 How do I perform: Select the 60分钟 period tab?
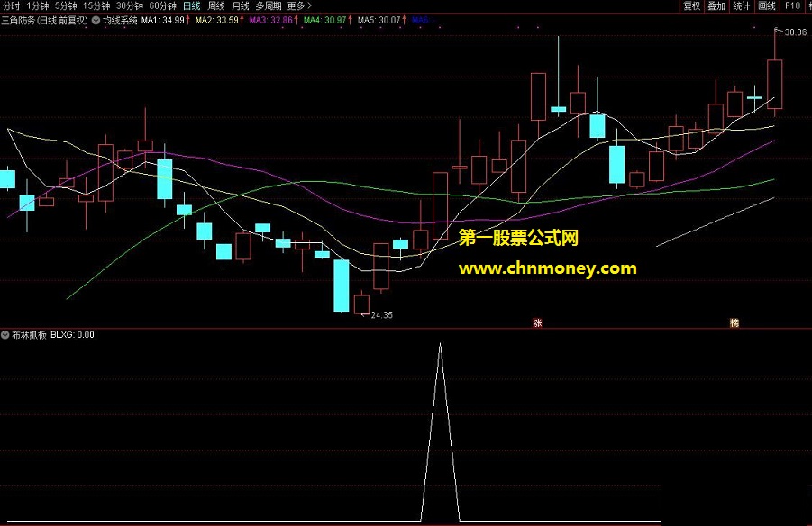162,5
